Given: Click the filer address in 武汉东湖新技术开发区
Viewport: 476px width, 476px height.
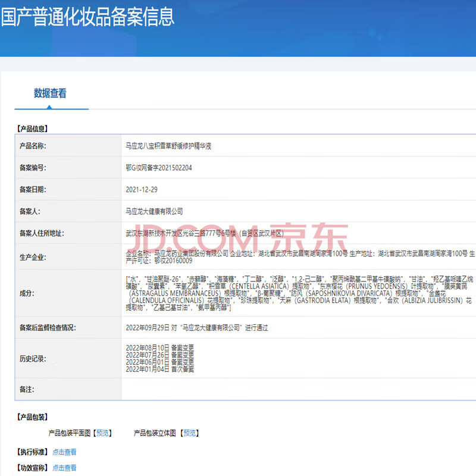Looking at the screenshot, I should click(205, 233).
